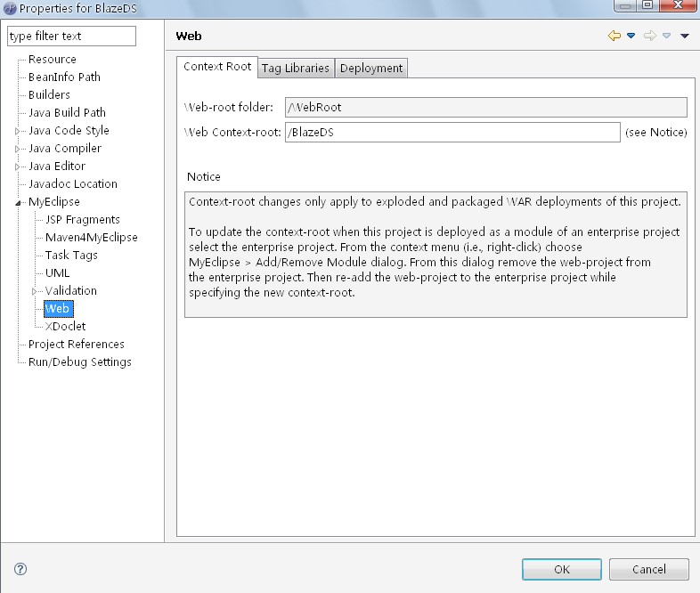
Task: Open the forward history dropdown arrow
Action: pos(666,36)
